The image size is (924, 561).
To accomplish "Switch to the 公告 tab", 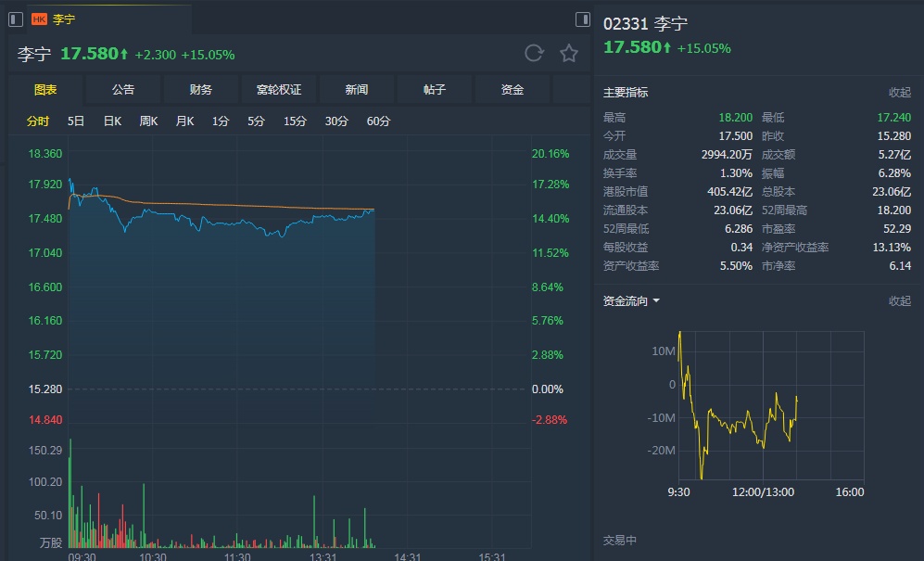I will [x=123, y=90].
